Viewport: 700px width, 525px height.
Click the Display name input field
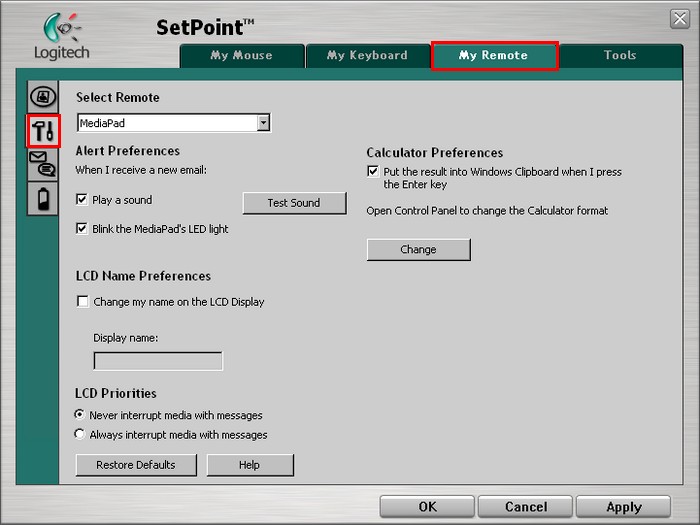tap(158, 361)
